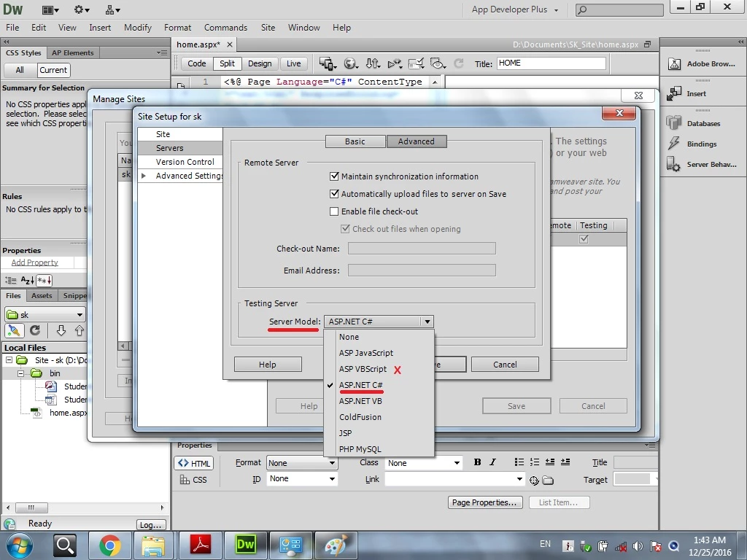Viewport: 747px width, 560px height.
Task: Open Adobe Acrobat from the taskbar
Action: click(201, 545)
